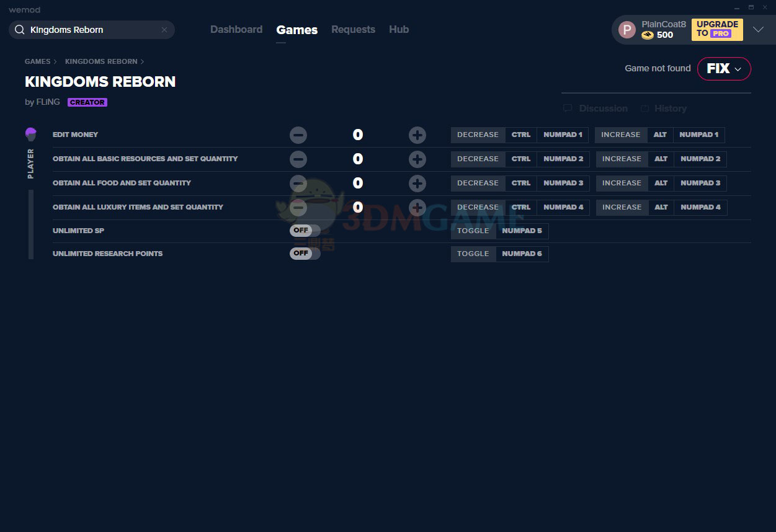This screenshot has width=776, height=532.
Task: Click NUMPAD 3 key after ALT
Action: pyautogui.click(x=700, y=183)
